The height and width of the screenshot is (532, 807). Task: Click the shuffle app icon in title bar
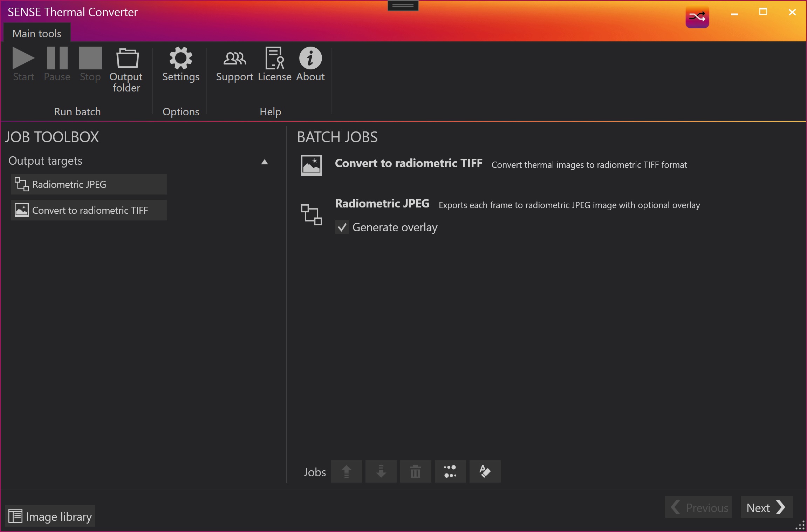coord(697,17)
